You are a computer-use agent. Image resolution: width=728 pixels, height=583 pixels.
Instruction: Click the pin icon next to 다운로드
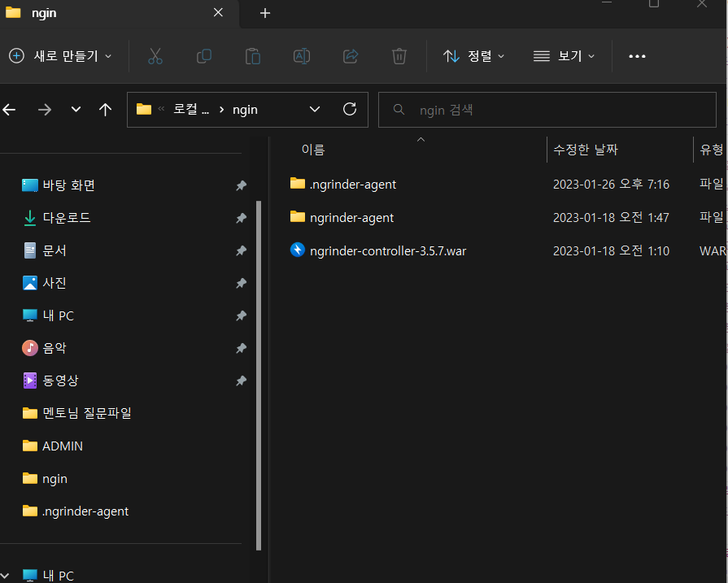pos(241,218)
